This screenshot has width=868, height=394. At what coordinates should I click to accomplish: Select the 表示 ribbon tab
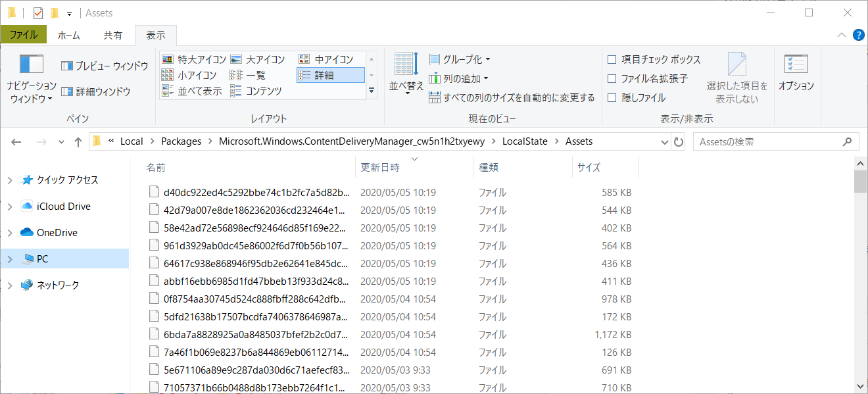pos(156,35)
